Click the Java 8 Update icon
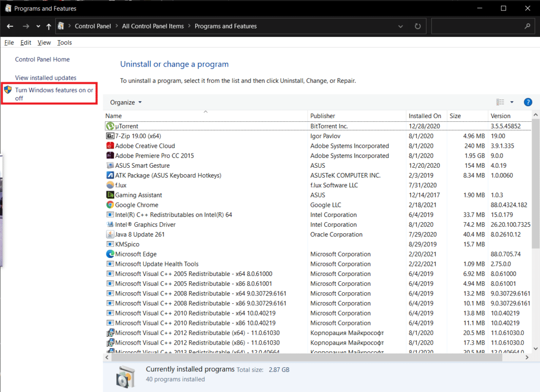Image resolution: width=540 pixels, height=392 pixels. pos(110,234)
